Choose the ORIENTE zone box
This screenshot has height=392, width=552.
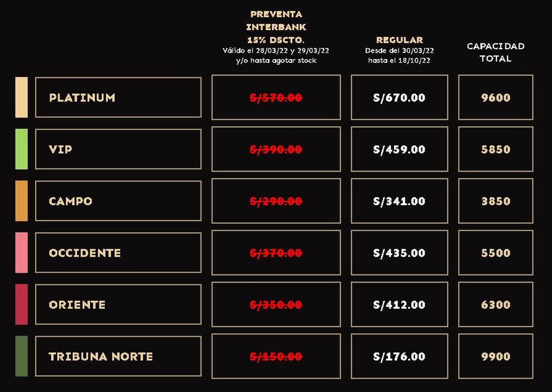click(118, 304)
